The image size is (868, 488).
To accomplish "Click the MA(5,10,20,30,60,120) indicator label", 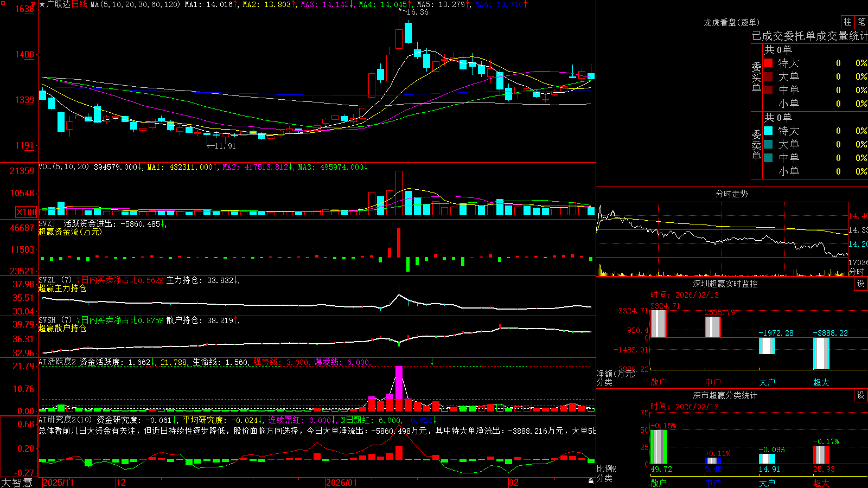I will point(135,4).
